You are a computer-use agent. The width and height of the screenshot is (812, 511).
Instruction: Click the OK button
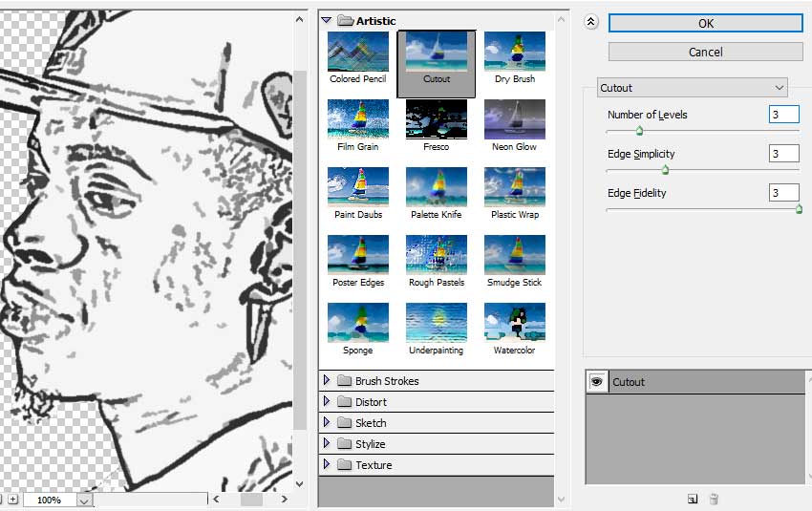pos(705,23)
